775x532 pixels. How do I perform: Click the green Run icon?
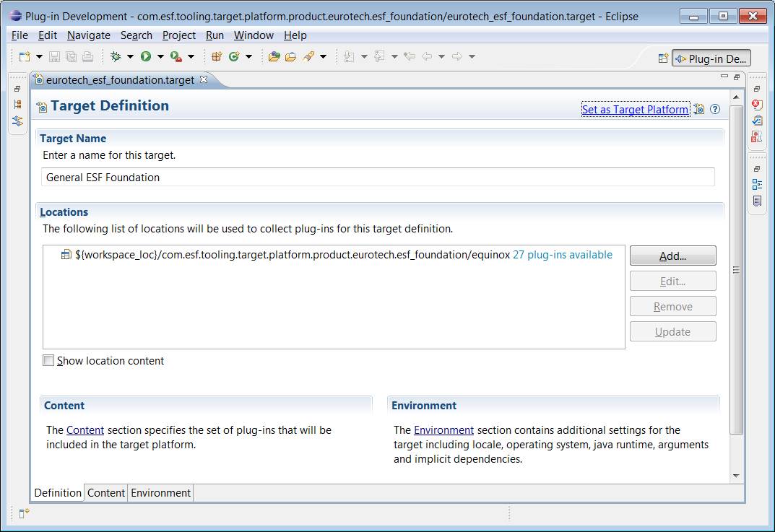[146, 56]
